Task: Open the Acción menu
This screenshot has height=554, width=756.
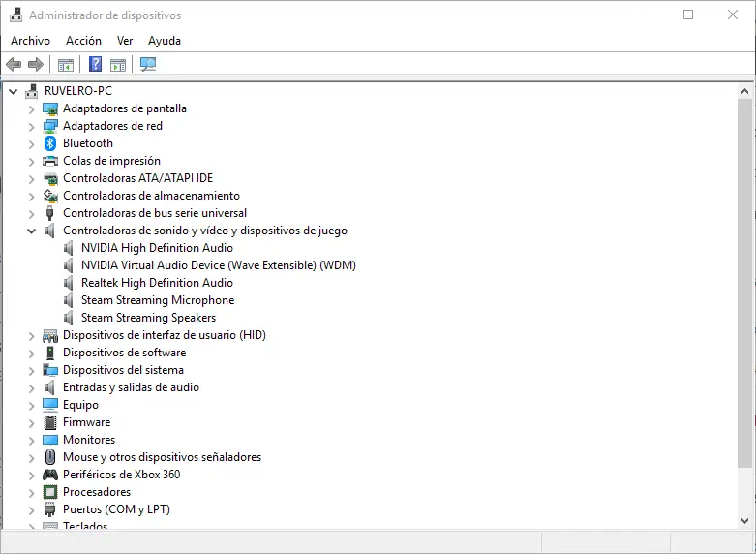Action: pyautogui.click(x=83, y=41)
